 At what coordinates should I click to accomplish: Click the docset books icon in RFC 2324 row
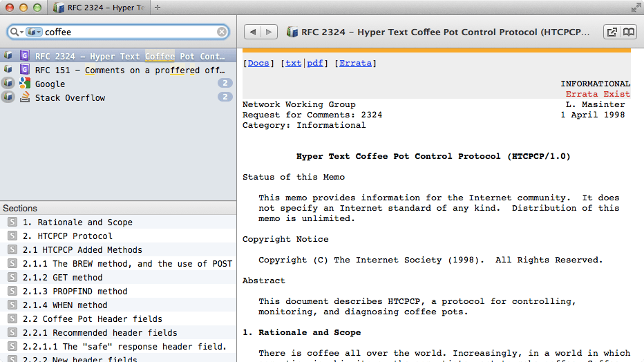8,55
